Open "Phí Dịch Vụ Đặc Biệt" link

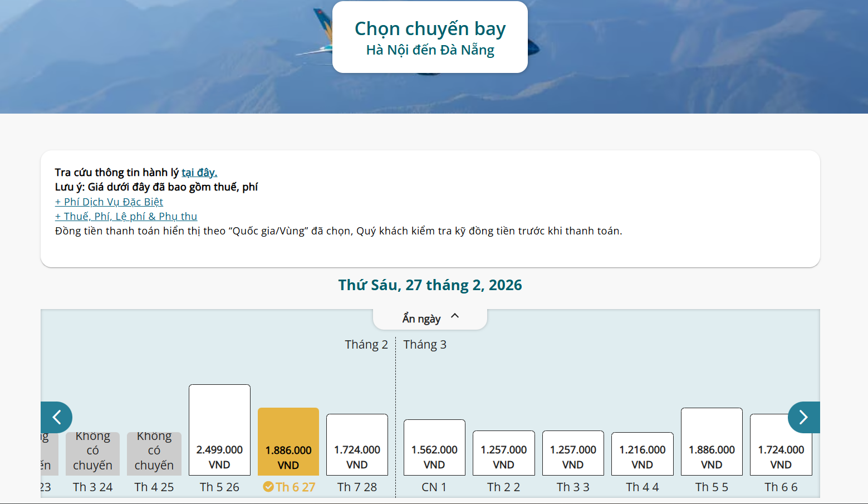[x=109, y=202]
